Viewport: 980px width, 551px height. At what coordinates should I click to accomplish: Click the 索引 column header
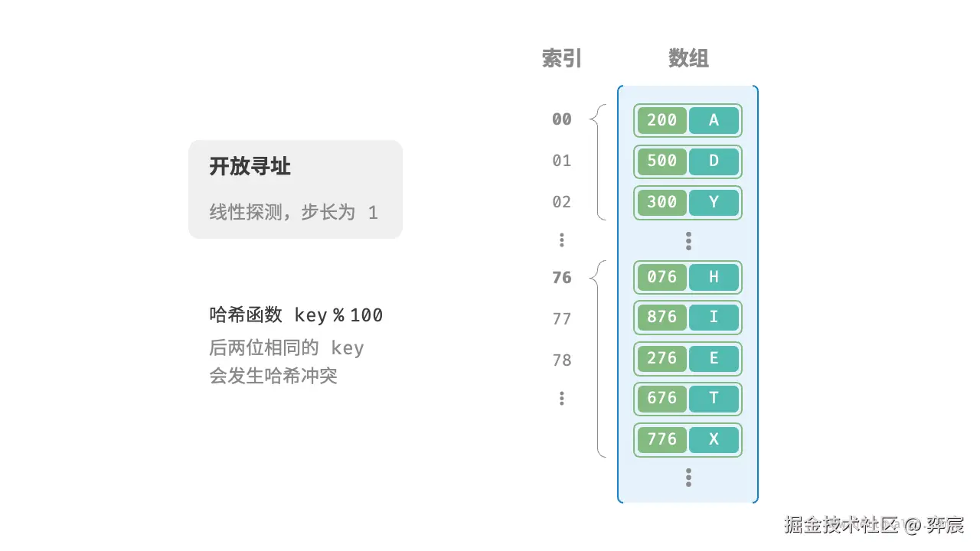tap(562, 58)
